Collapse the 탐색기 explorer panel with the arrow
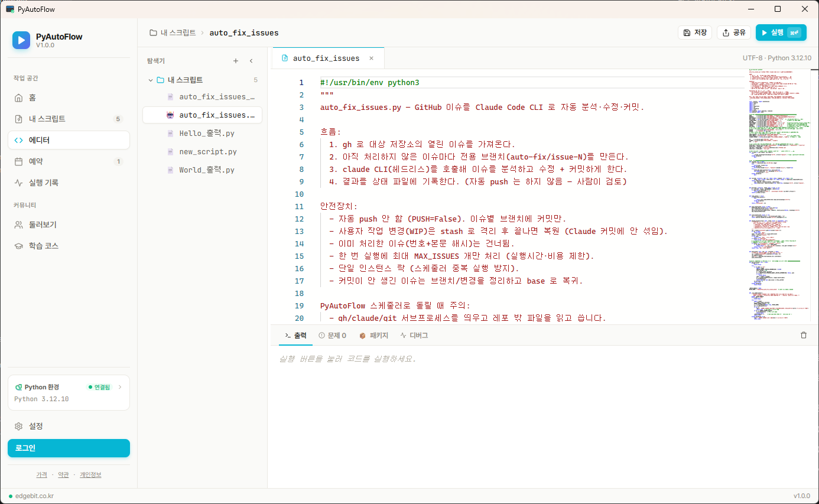Viewport: 819px width, 504px height. coord(251,61)
